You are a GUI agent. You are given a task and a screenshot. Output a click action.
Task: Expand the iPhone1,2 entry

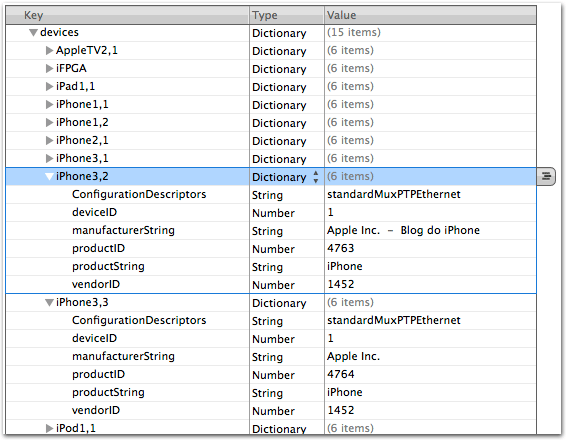click(49, 122)
